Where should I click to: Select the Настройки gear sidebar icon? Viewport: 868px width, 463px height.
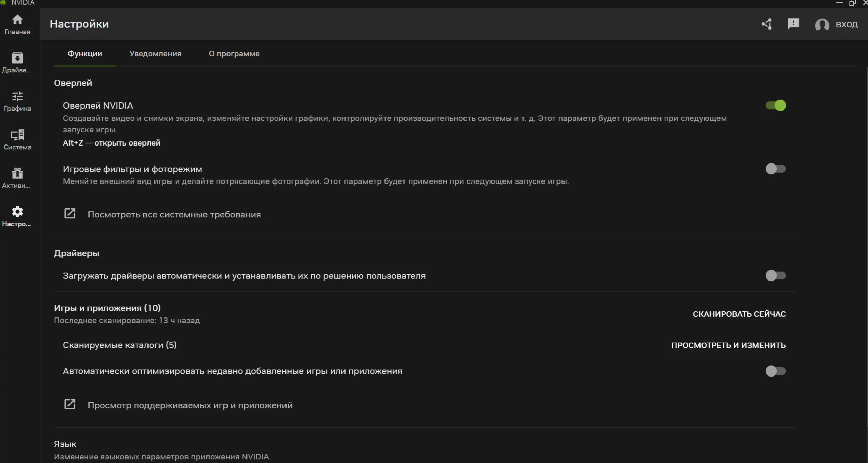coord(17,212)
